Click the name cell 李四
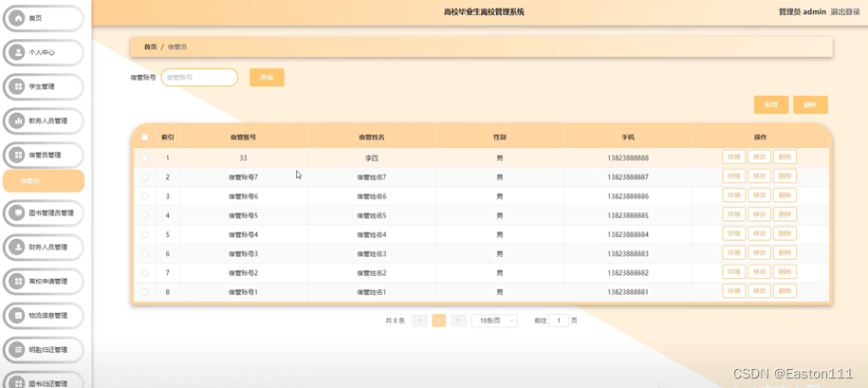 point(372,158)
